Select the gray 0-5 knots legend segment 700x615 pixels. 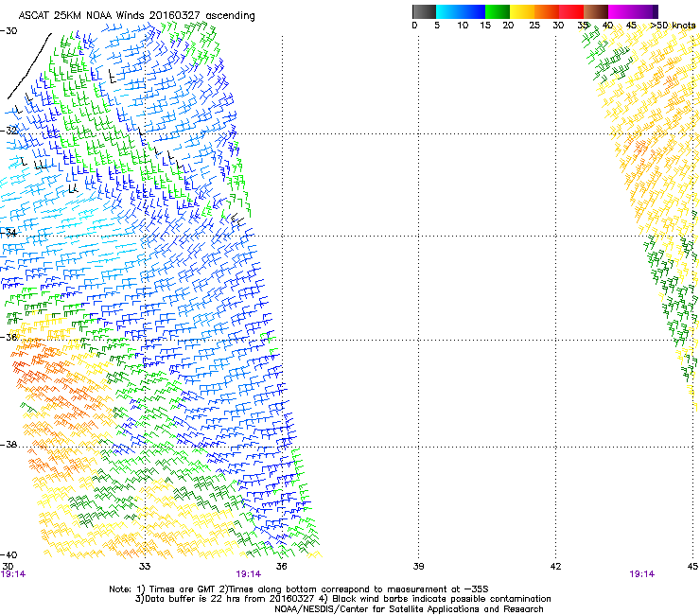point(424,11)
